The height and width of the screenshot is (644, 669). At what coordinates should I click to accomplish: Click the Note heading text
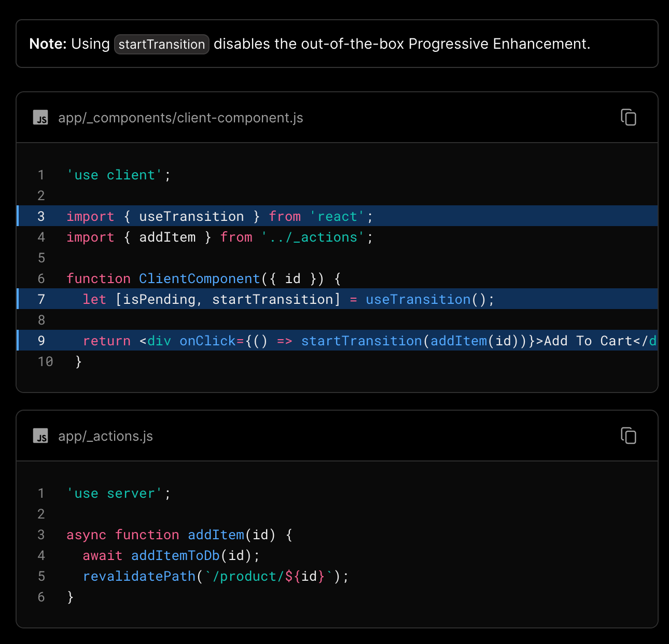pos(48,44)
